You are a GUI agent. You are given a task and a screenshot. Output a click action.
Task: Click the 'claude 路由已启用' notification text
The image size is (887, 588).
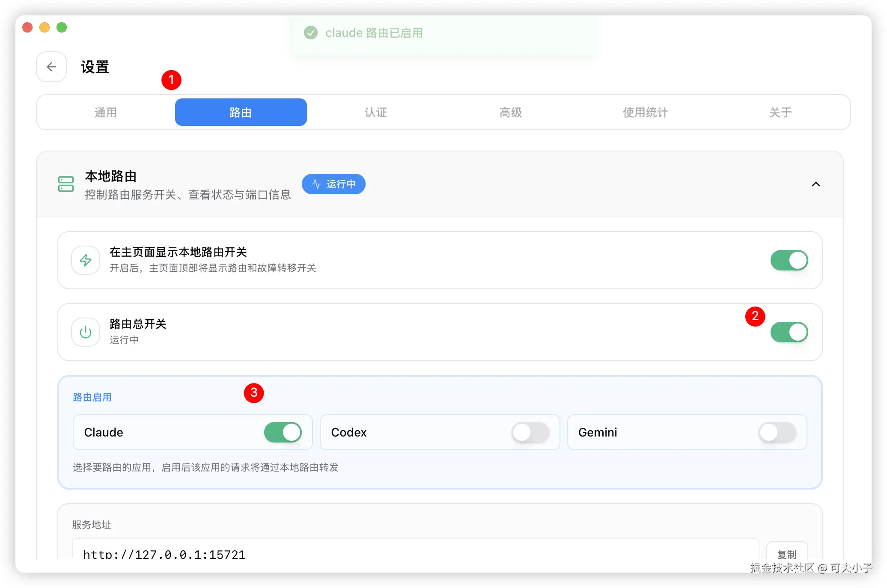click(374, 33)
